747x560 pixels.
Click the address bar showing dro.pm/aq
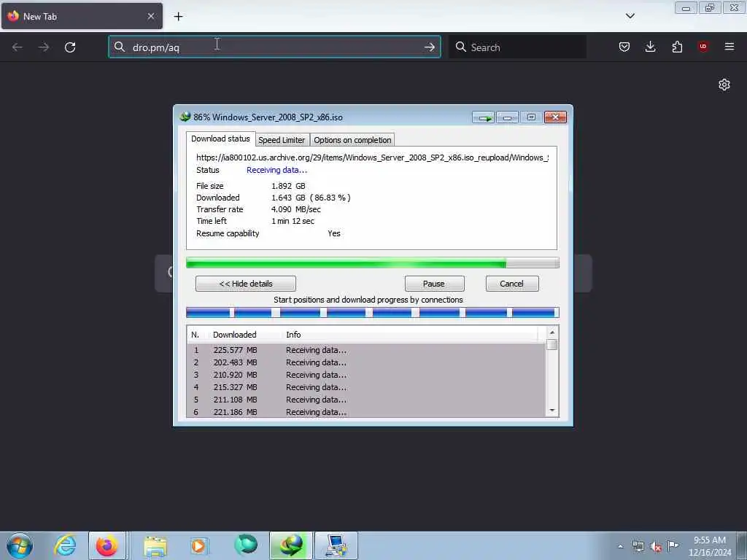274,47
